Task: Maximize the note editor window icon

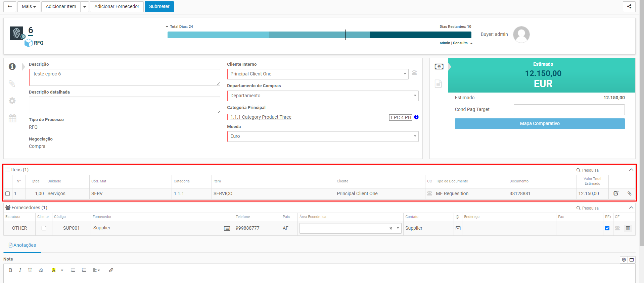Action: click(x=632, y=260)
